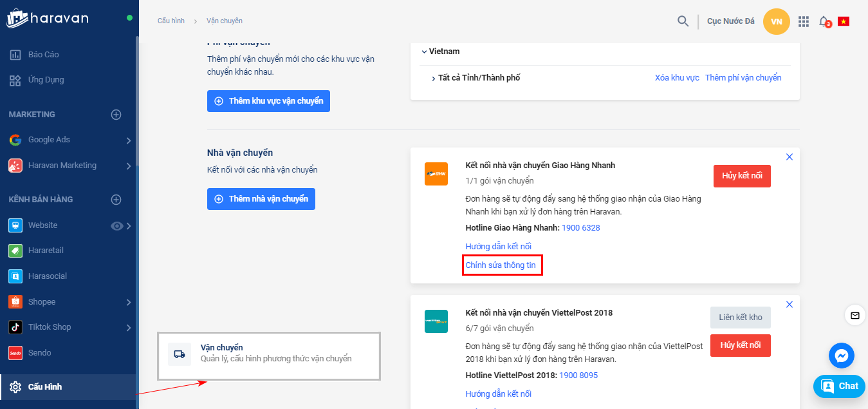This screenshot has width=868, height=409.
Task: Open the notifications bell
Action: [824, 21]
